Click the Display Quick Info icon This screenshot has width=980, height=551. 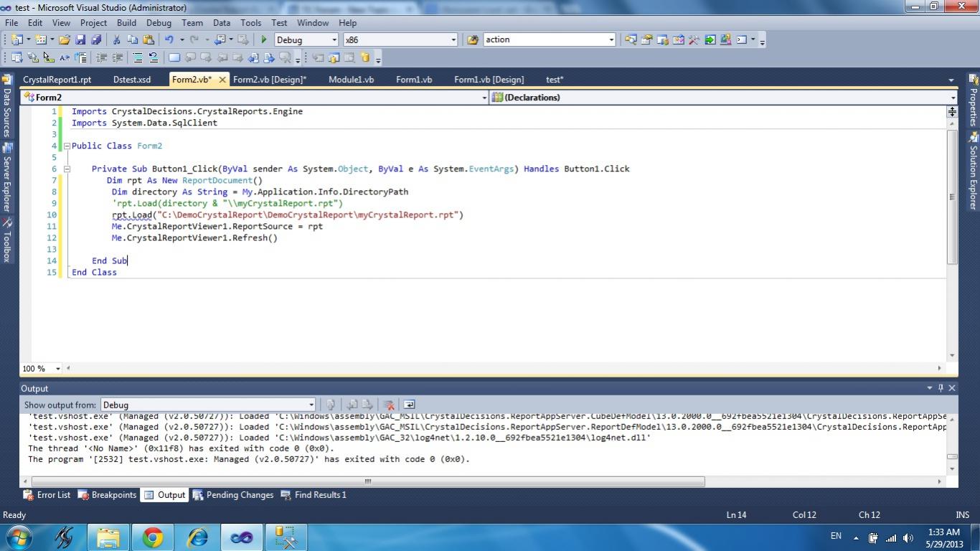47,57
